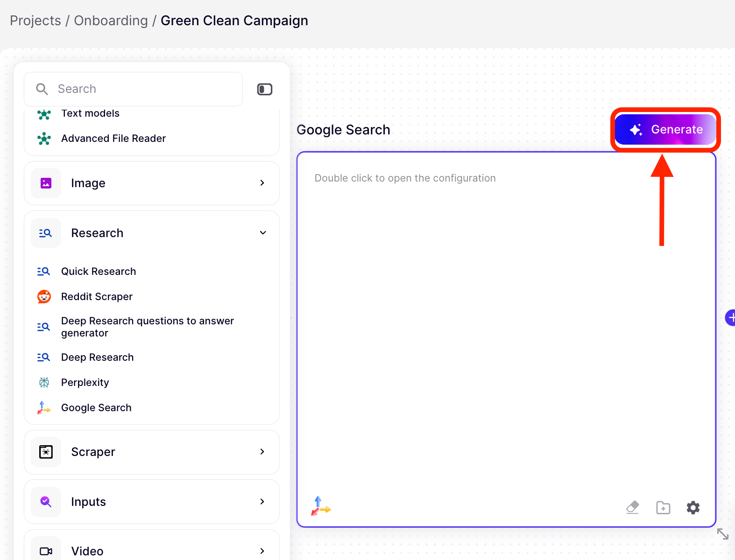Click the node's Google Search arrows logo
735x560 pixels.
(321, 506)
